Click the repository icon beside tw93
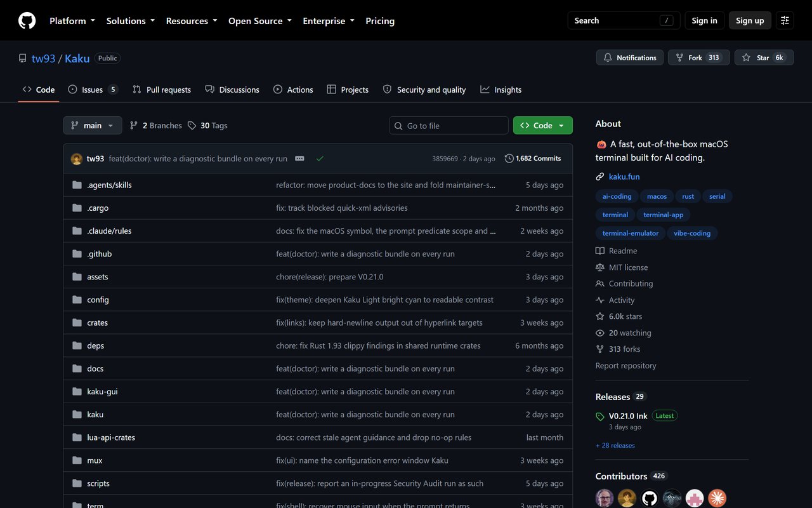 click(23, 58)
